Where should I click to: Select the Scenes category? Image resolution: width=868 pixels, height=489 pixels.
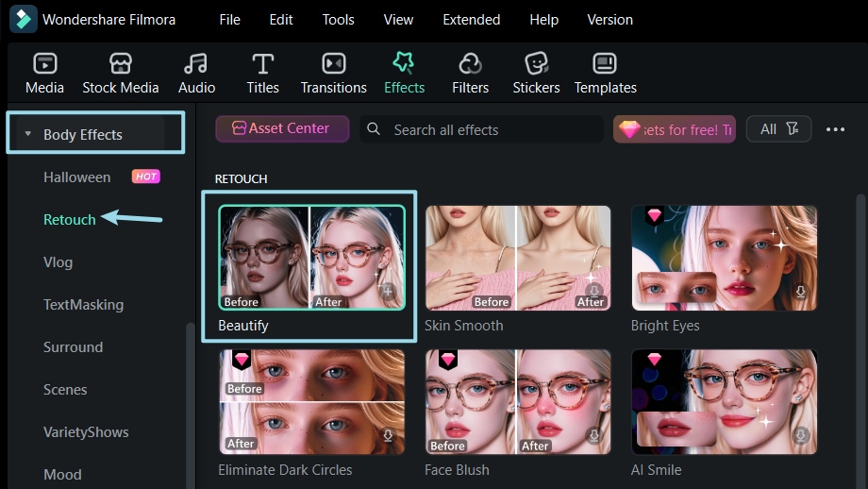65,389
